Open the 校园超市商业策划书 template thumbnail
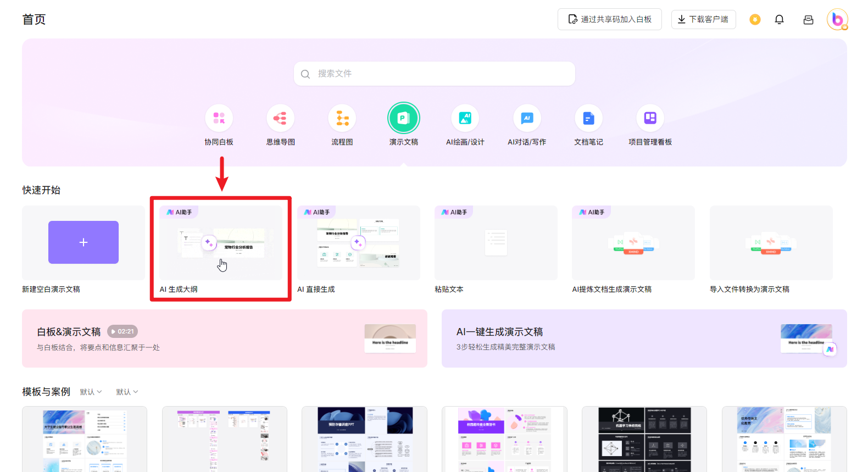Viewport: 868px width, 472px height. click(x=504, y=439)
